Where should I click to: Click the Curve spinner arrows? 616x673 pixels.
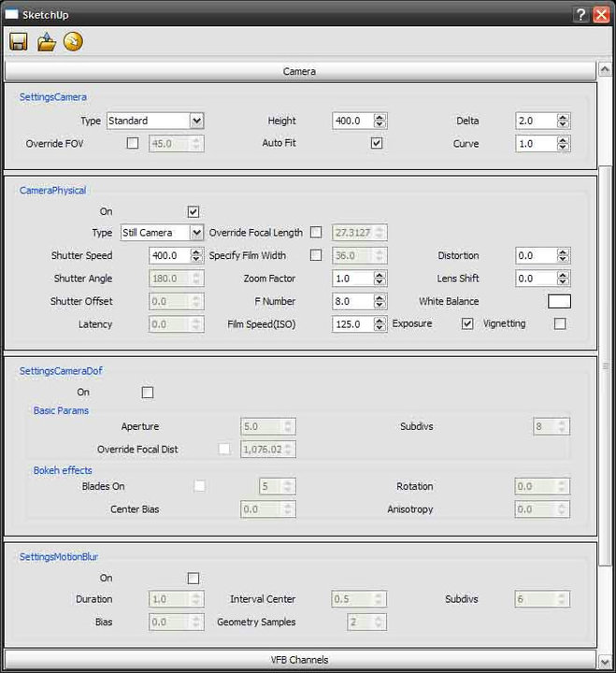pyautogui.click(x=563, y=144)
